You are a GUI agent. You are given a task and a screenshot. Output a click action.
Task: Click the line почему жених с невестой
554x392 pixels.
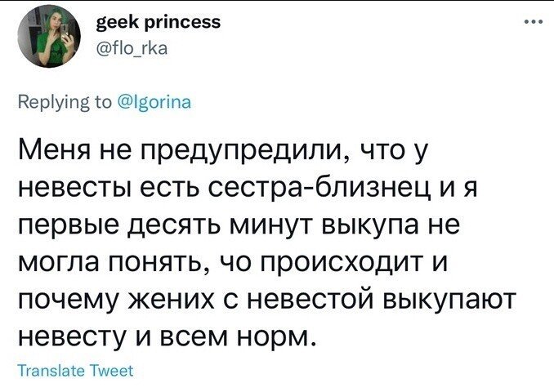pos(265,301)
